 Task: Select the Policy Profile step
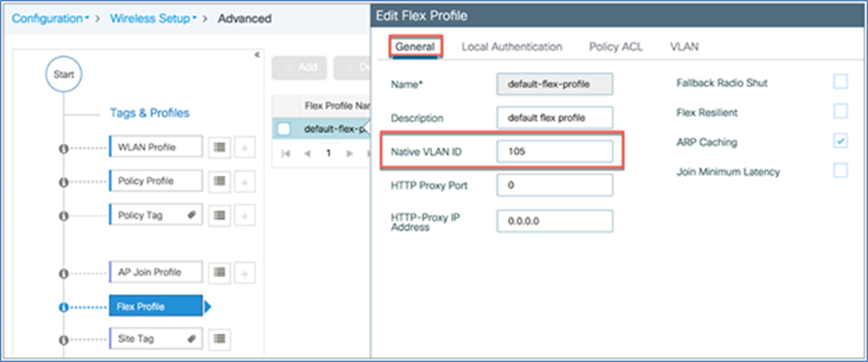(156, 181)
